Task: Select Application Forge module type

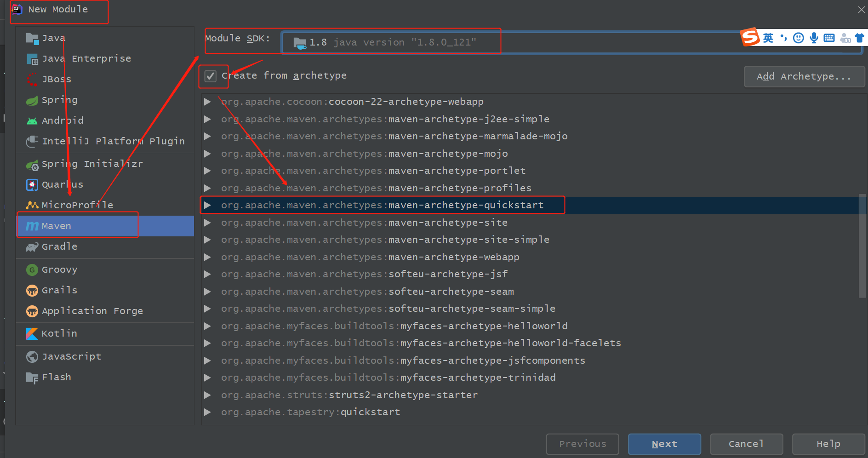Action: point(105,311)
